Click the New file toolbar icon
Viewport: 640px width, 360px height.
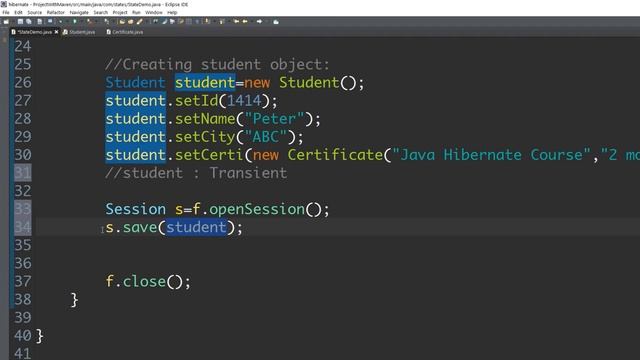6,22
